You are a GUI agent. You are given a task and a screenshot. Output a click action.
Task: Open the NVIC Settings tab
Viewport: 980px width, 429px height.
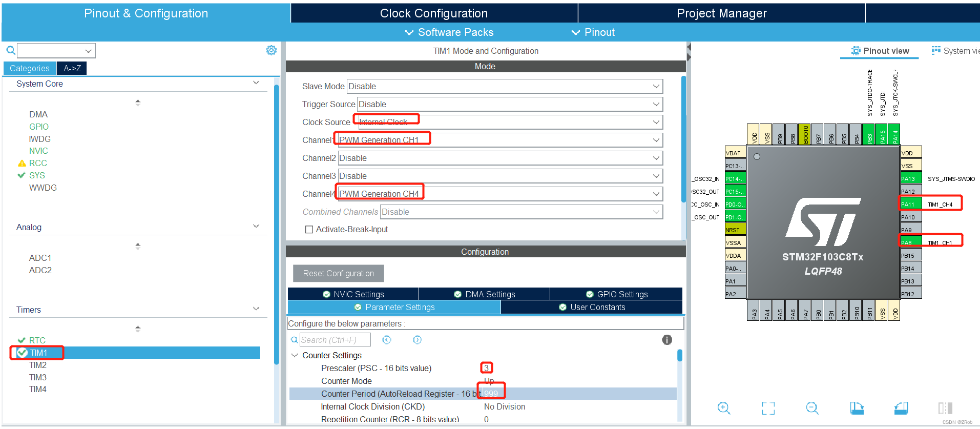tap(353, 294)
